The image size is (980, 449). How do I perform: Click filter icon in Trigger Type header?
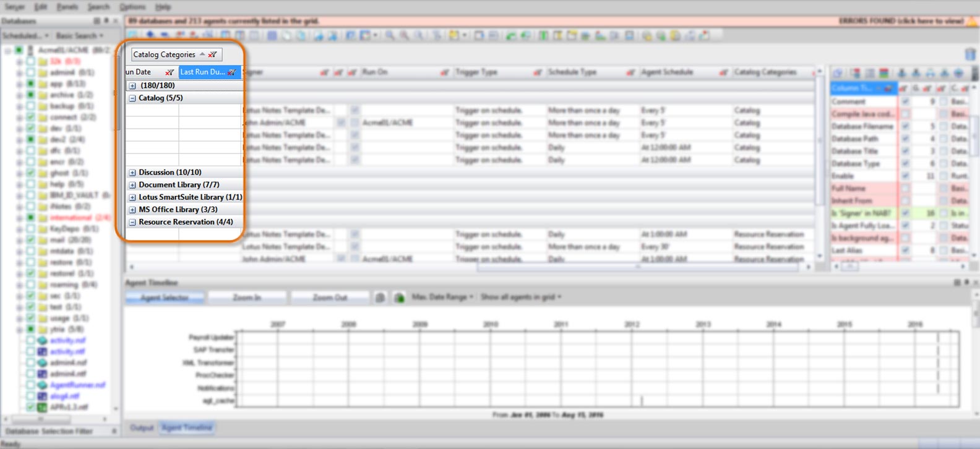point(537,72)
